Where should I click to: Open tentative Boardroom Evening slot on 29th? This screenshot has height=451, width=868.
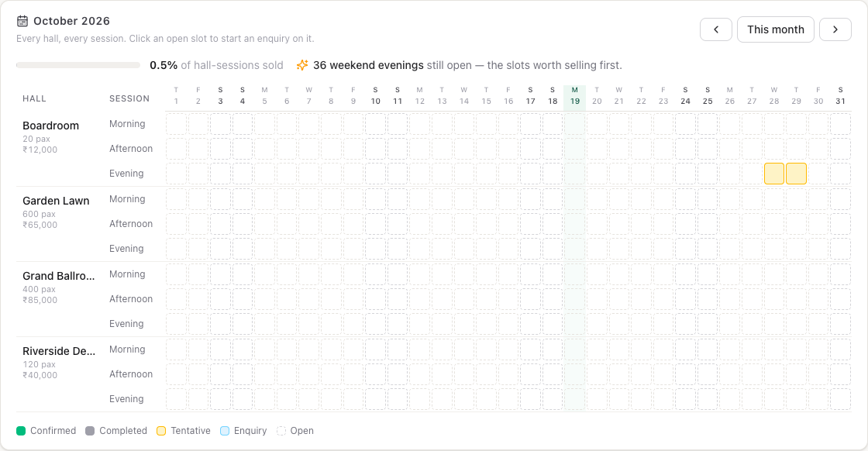(x=796, y=174)
